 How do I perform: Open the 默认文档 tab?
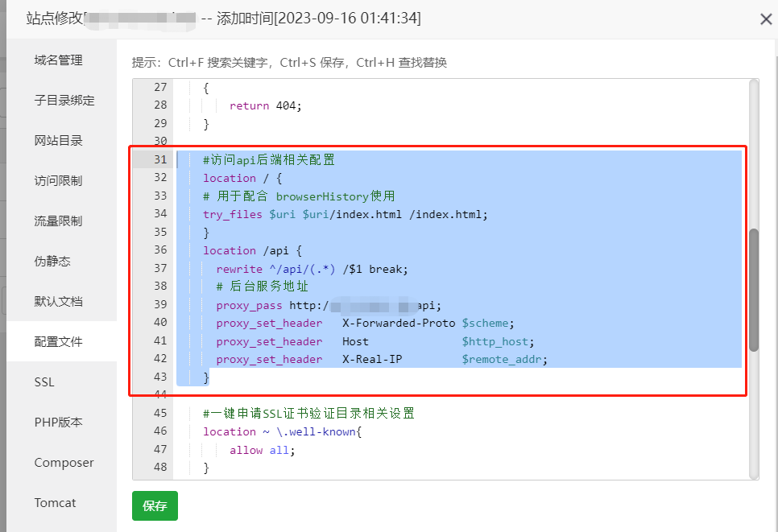[x=58, y=302]
